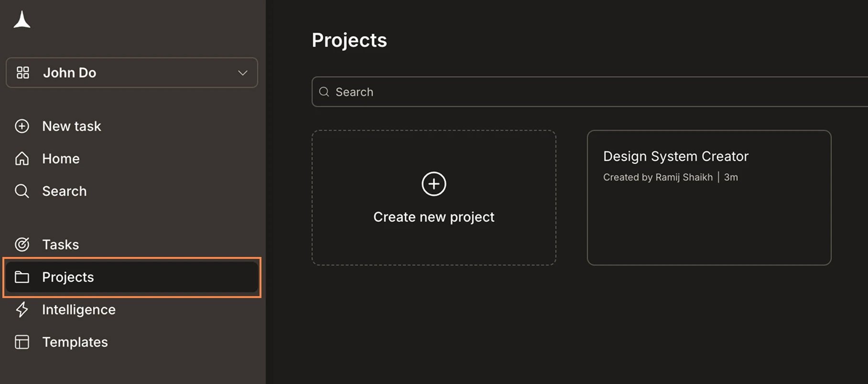The image size is (868, 384).
Task: Click the sidebar Search magnifier icon
Action: pos(22,191)
